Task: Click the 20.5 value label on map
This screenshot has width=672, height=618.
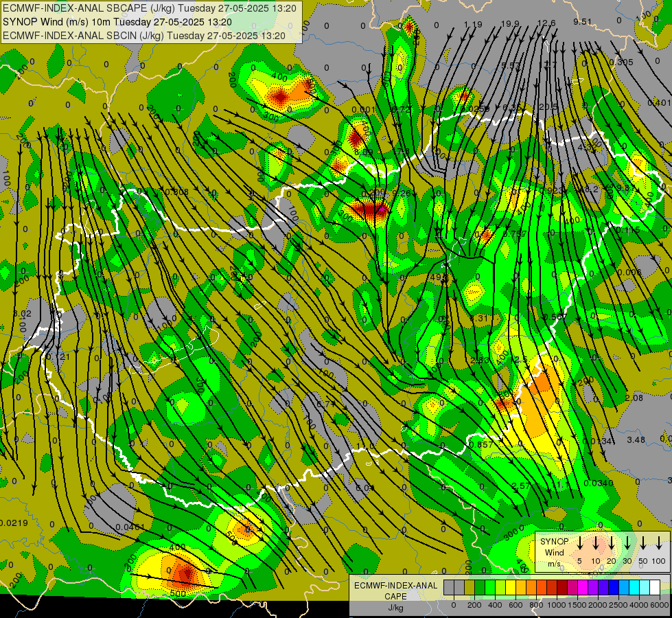Action: click(548, 107)
